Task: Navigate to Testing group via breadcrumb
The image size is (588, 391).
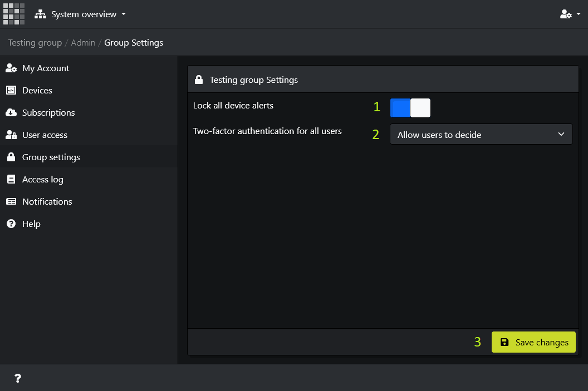Action: [35, 42]
